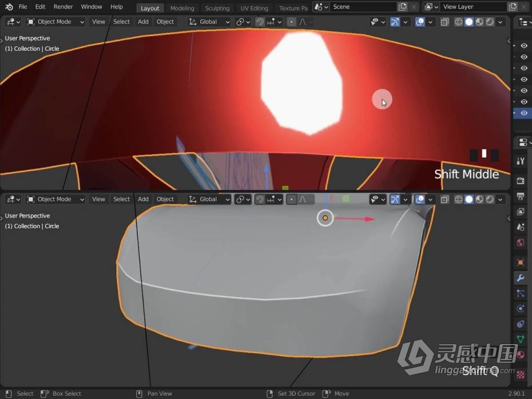
Task: Select the Layout workspace tab
Action: [150, 8]
